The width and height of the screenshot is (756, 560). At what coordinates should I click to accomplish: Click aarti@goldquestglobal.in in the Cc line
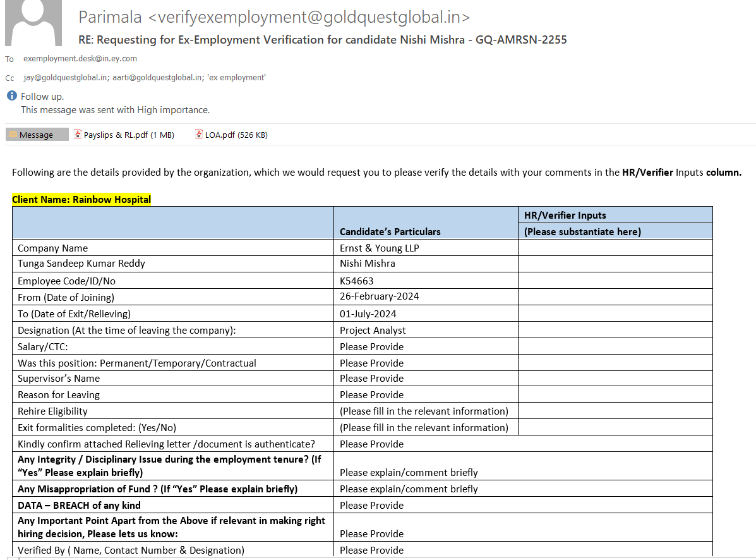click(157, 77)
